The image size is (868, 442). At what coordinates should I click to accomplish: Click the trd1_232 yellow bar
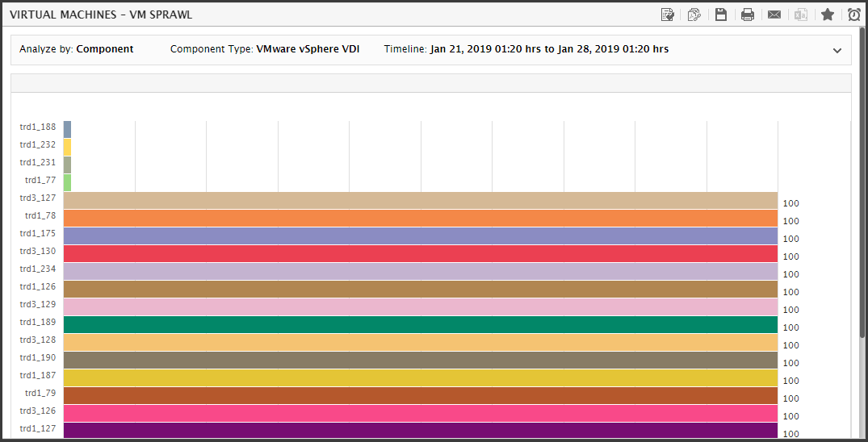tap(67, 147)
